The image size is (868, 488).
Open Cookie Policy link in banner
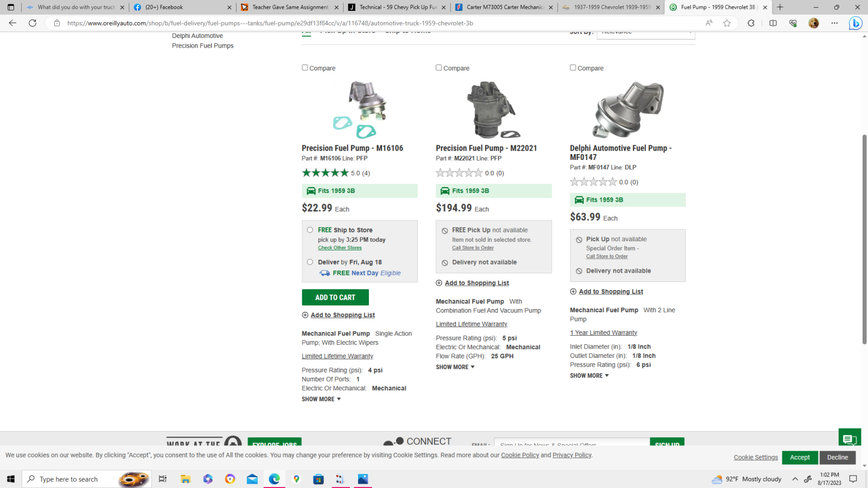pos(520,455)
